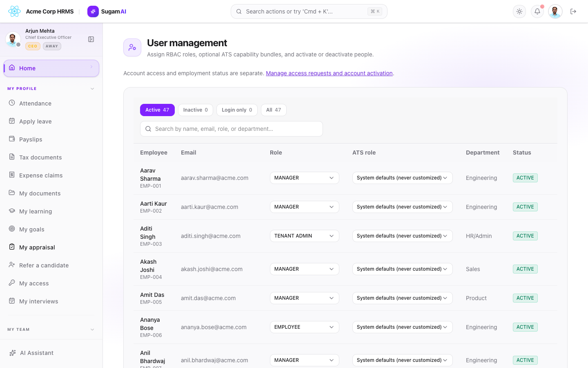Switch to the Inactive 0 tab
Viewport: 588px width, 368px height.
[x=196, y=110]
